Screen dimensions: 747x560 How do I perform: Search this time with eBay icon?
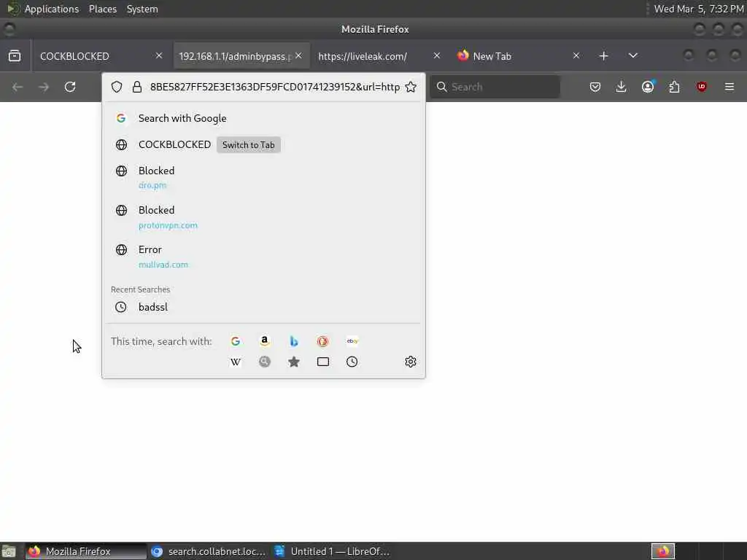coord(352,341)
